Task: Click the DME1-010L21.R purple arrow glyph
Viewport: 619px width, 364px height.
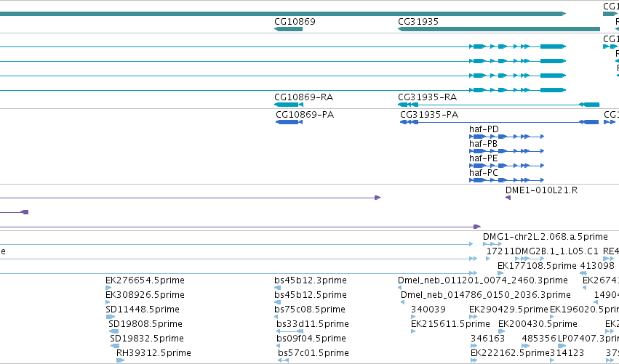Action: click(508, 197)
